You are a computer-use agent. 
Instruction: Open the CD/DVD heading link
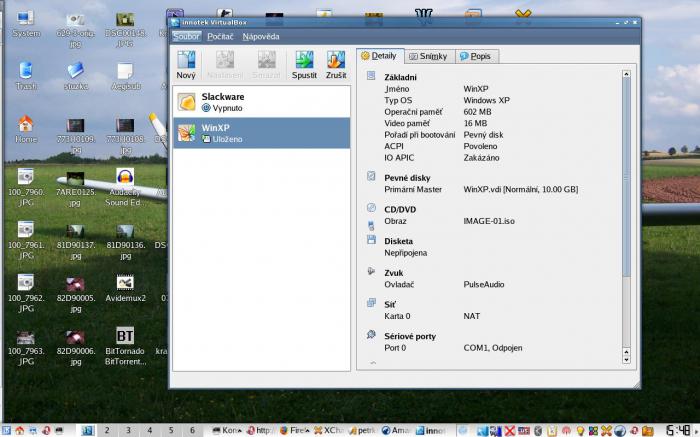tap(400, 209)
